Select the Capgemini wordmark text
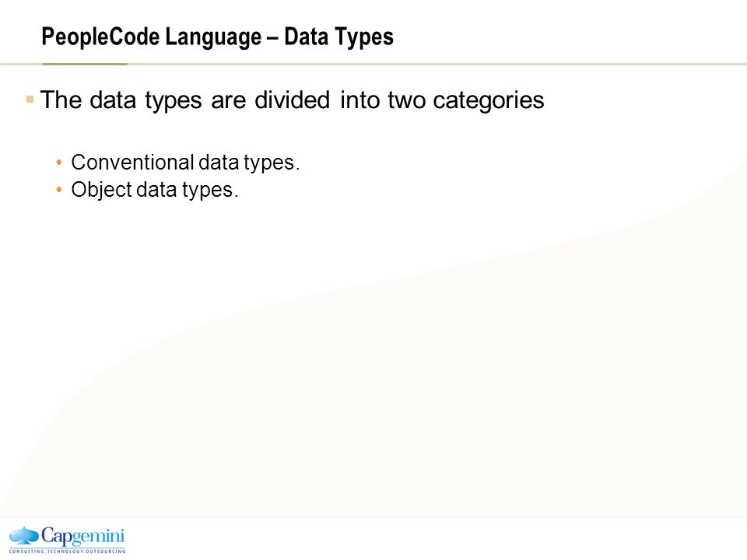The image size is (747, 560). coord(83,536)
